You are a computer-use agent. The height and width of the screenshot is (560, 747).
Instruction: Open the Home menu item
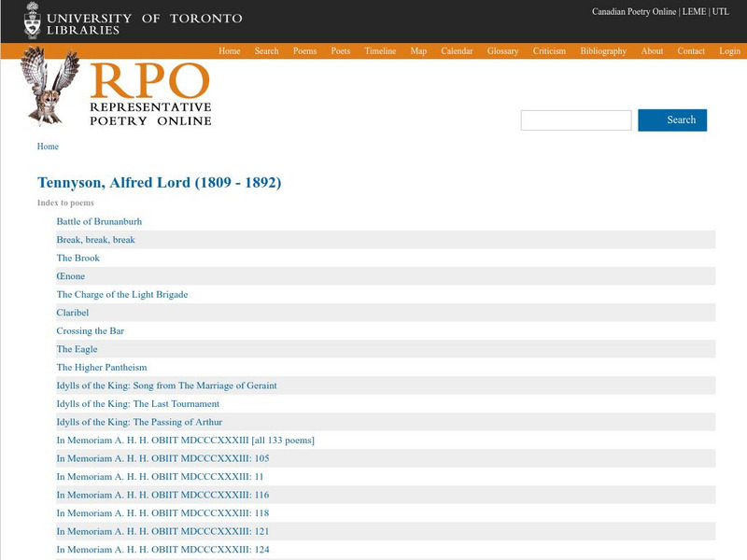pyautogui.click(x=229, y=51)
